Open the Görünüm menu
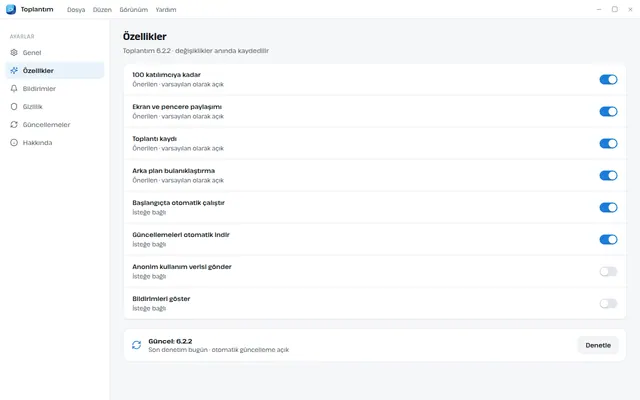The width and height of the screenshot is (640, 400). click(x=133, y=9)
